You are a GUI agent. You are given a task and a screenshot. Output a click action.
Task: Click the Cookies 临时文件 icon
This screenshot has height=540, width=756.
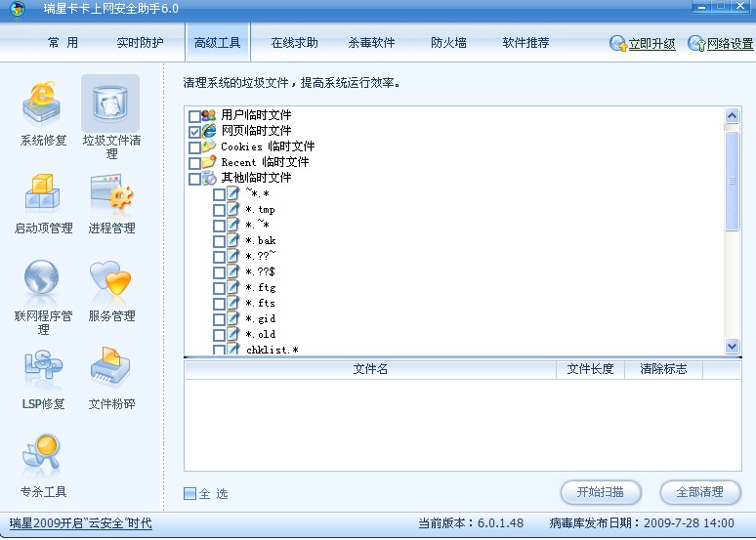pyautogui.click(x=209, y=146)
